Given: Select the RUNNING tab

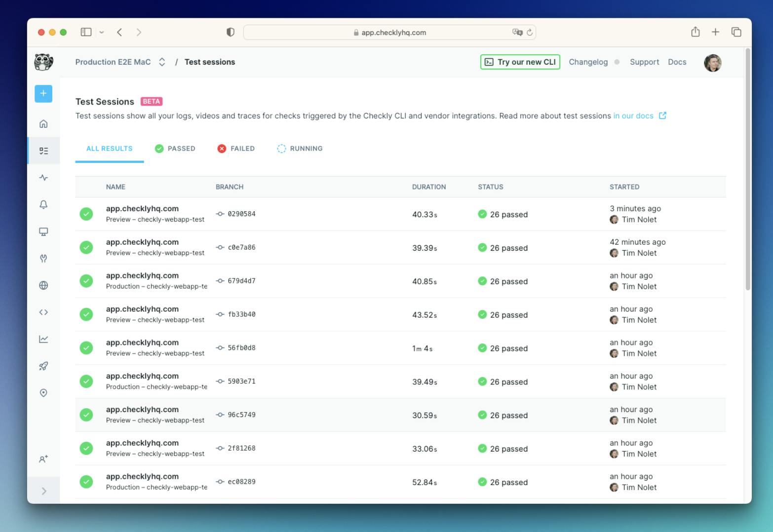Looking at the screenshot, I should tap(300, 149).
